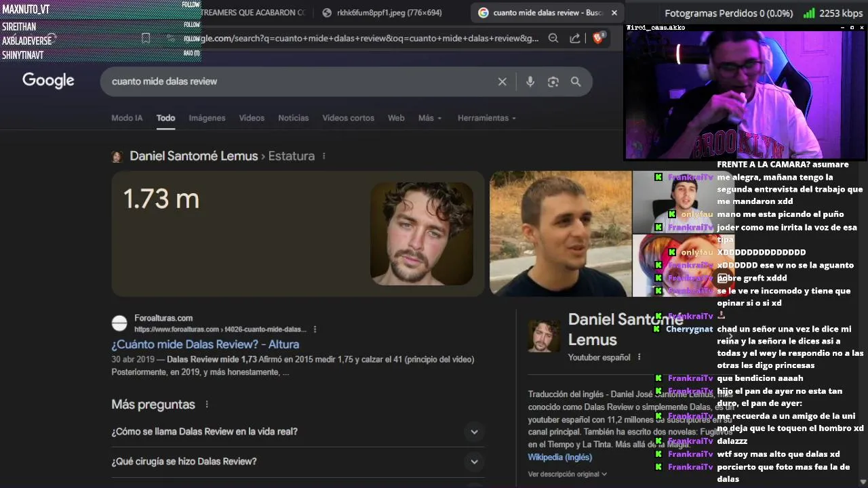Open options menu for Foroalturas result
The image size is (868, 488).
click(315, 329)
